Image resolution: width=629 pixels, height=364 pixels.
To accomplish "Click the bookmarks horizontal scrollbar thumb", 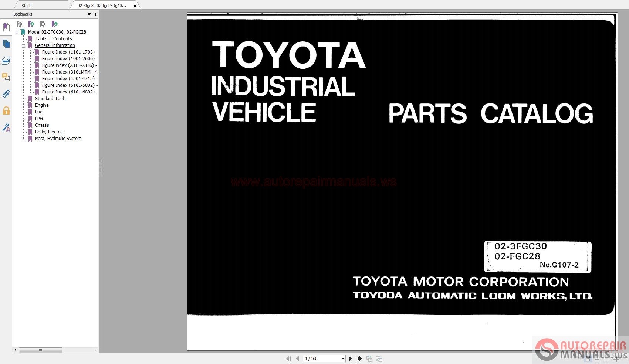I will click(x=41, y=350).
